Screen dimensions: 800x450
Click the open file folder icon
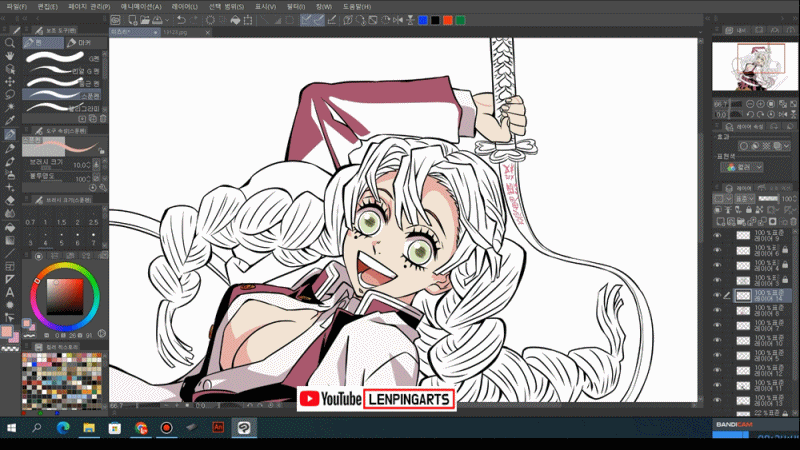pos(145,20)
